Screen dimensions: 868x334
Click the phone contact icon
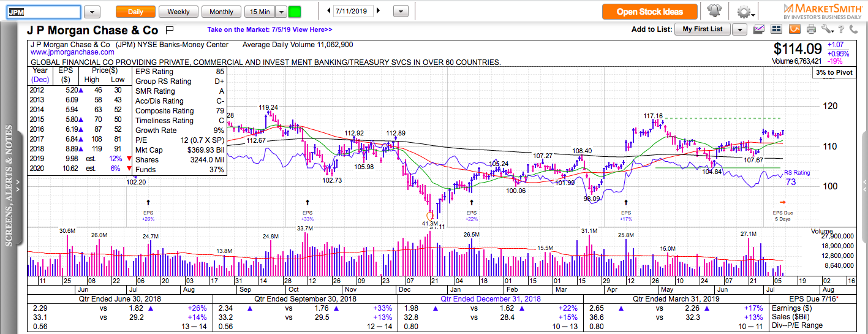855,29
